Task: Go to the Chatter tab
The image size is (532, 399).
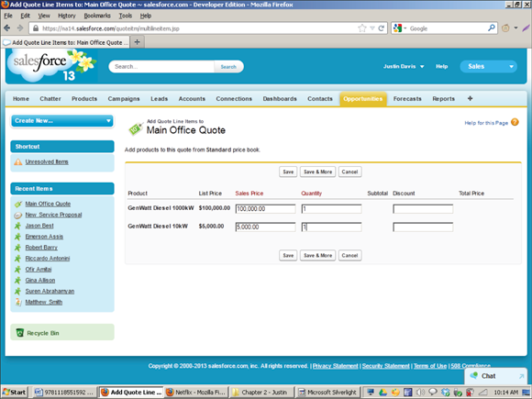Action: [50, 99]
